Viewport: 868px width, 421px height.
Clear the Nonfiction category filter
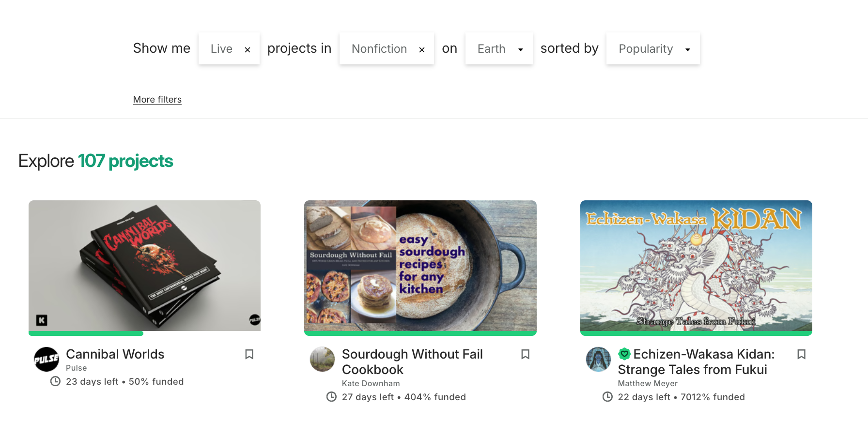tap(422, 49)
